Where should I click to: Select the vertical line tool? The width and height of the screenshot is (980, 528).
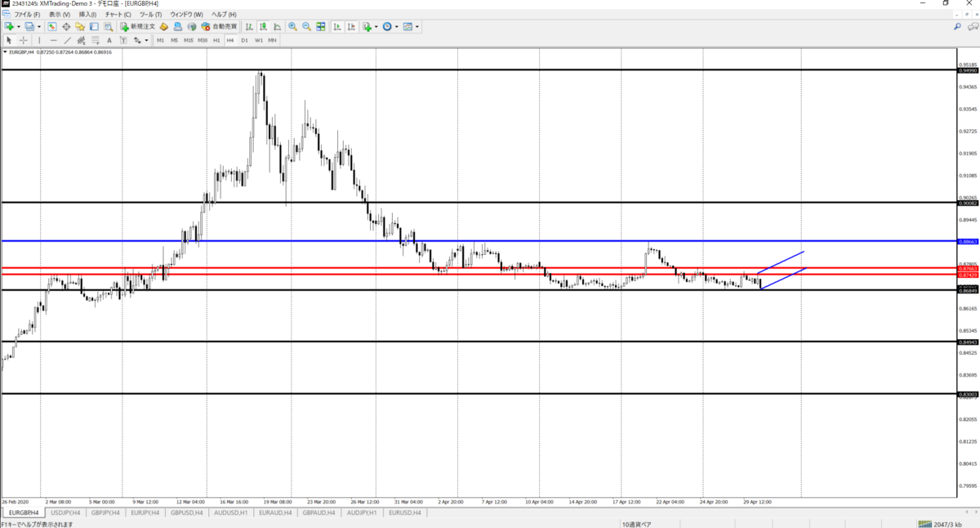click(x=39, y=40)
